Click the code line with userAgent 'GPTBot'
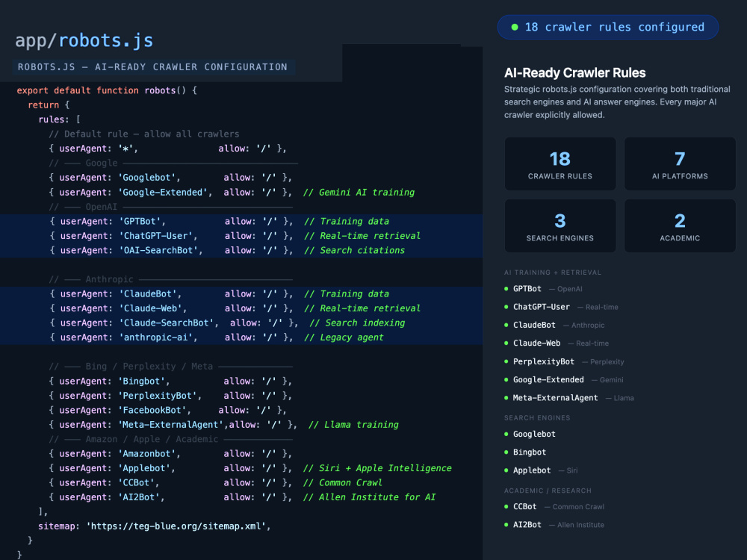Screen dimensions: 747x560 point(219,222)
